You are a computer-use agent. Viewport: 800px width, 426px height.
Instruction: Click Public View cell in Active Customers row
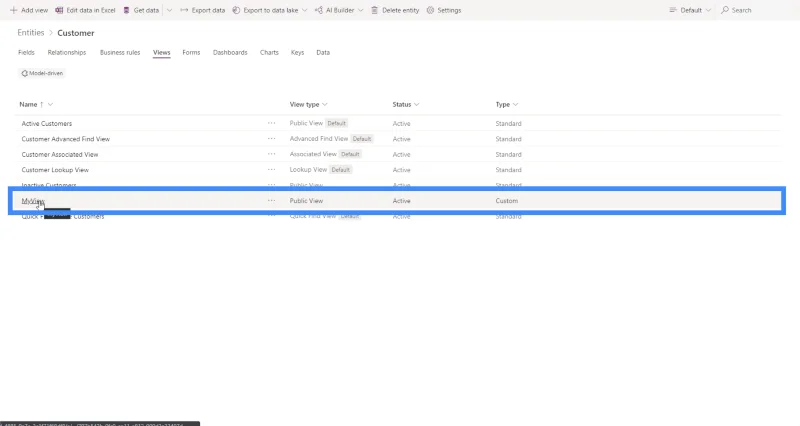pyautogui.click(x=306, y=123)
